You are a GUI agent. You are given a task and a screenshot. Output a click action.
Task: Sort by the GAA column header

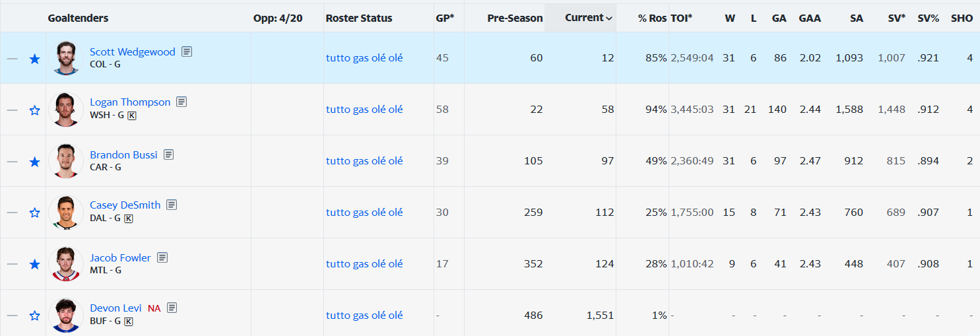click(810, 18)
